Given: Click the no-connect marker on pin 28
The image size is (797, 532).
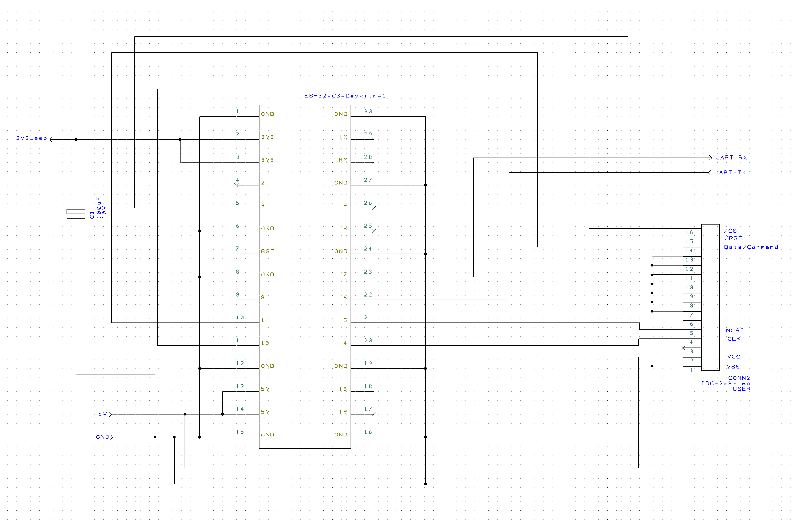Looking at the screenshot, I should 374,163.
